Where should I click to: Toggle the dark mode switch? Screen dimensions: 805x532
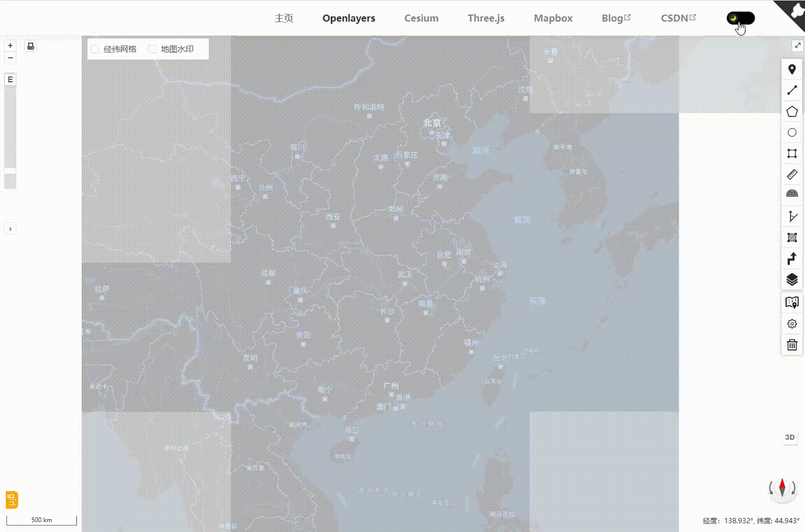pos(740,18)
